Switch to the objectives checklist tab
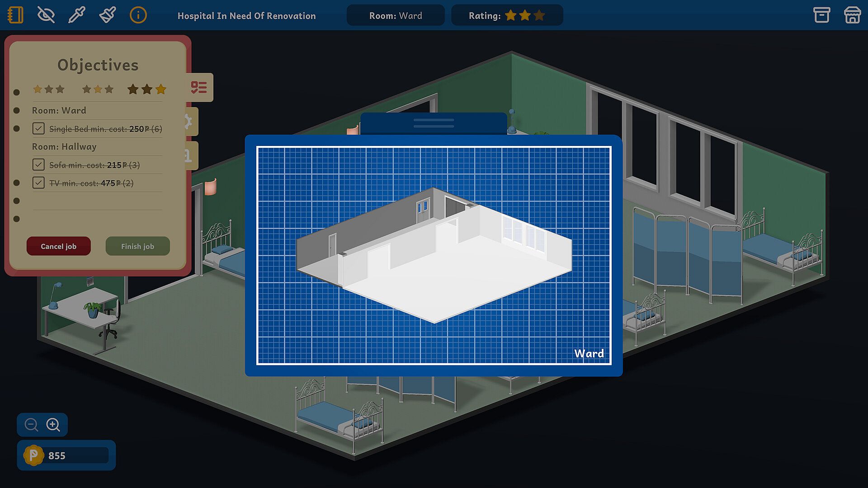 tap(199, 87)
